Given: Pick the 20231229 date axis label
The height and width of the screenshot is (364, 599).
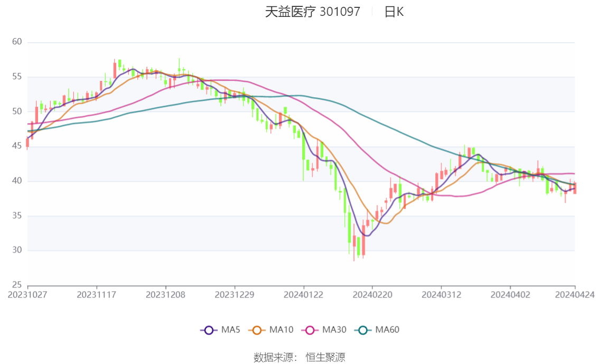Looking at the screenshot, I should tap(235, 295).
